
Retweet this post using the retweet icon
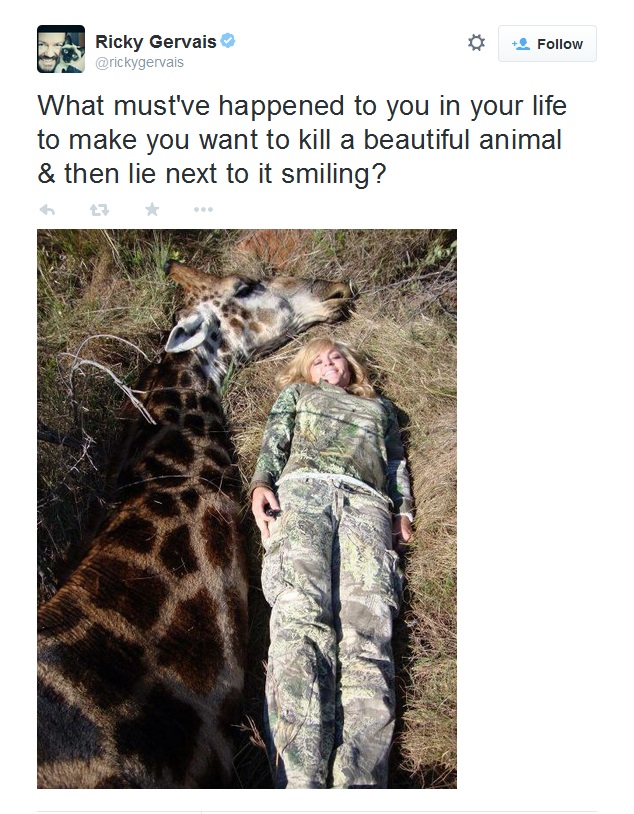coord(99,210)
